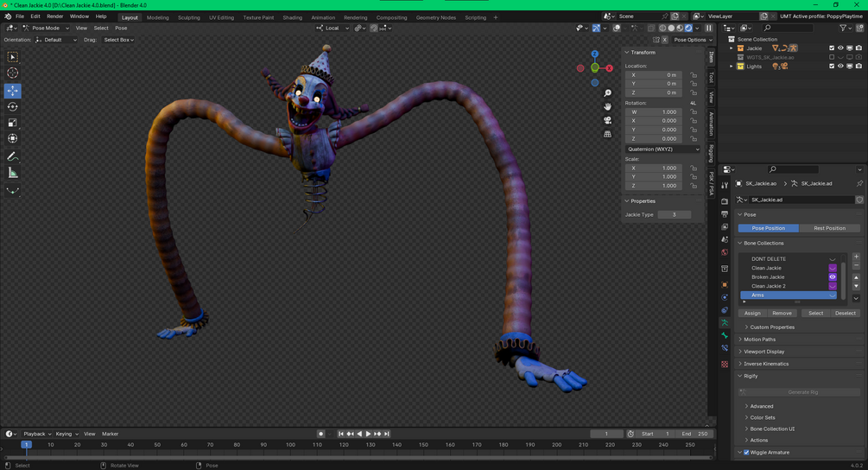Click the Pose Position button
Screen dimensions: 868x470
(769, 228)
